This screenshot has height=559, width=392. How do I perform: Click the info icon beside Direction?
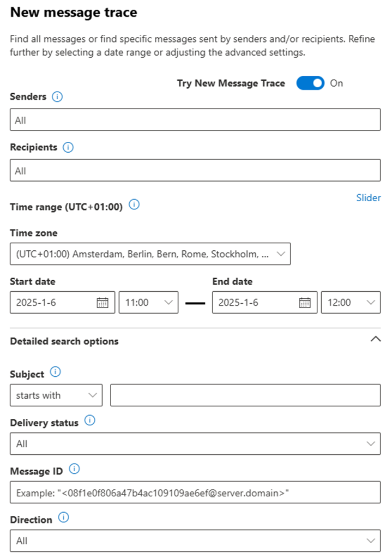(63, 518)
